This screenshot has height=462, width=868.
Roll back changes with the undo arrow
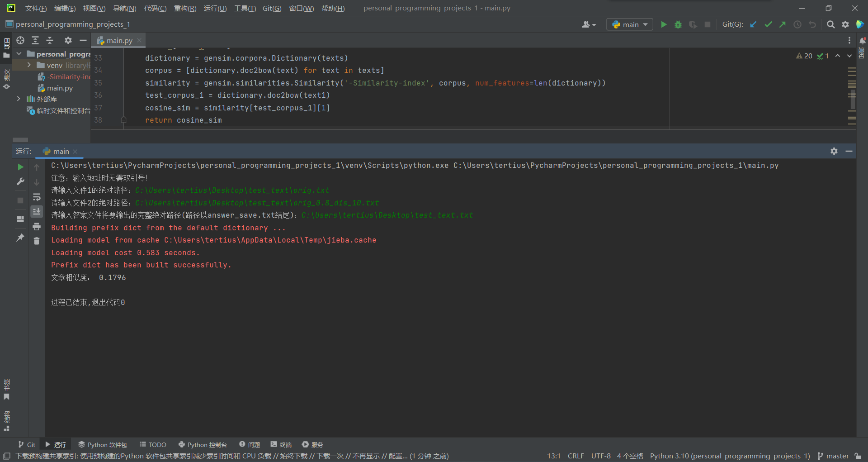(812, 24)
